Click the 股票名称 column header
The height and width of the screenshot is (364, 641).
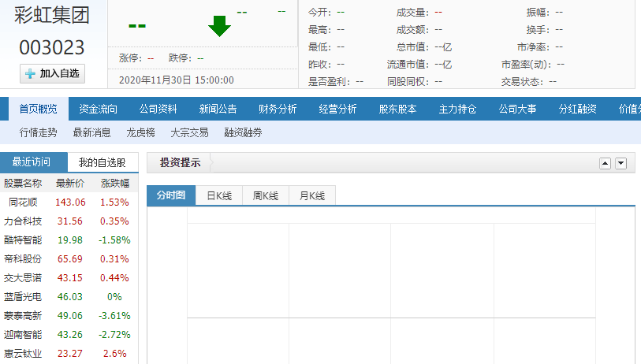23,184
